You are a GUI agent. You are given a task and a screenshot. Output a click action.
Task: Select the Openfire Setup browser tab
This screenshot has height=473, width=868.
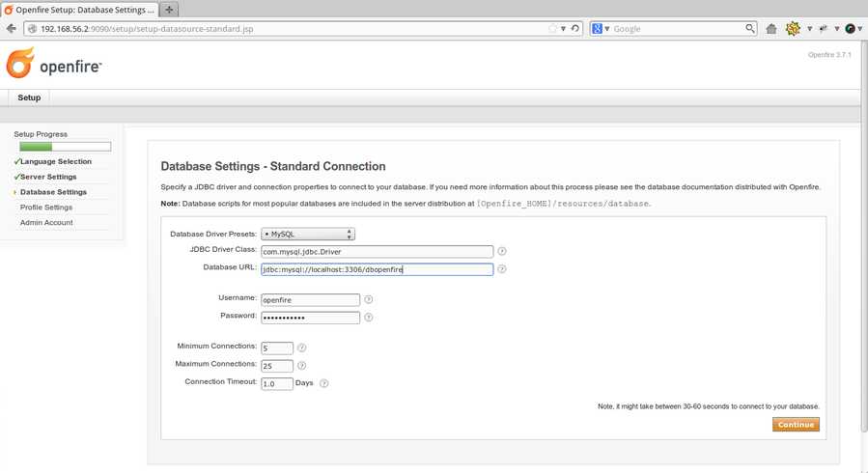(80, 10)
